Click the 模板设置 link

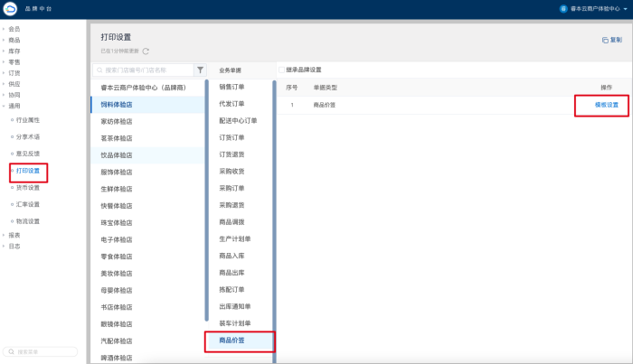pyautogui.click(x=606, y=105)
